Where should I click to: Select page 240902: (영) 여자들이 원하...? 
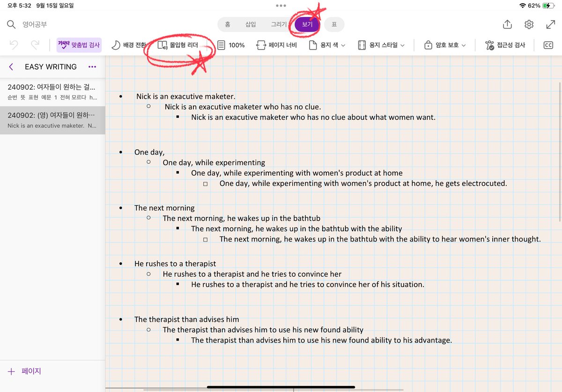pyautogui.click(x=52, y=120)
